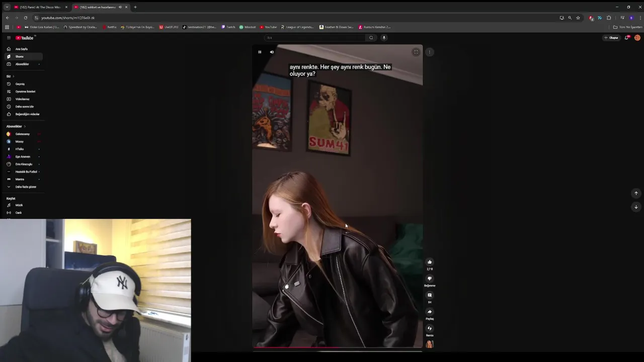
Task: Dislike this Short (Beğenme)
Action: tap(430, 279)
